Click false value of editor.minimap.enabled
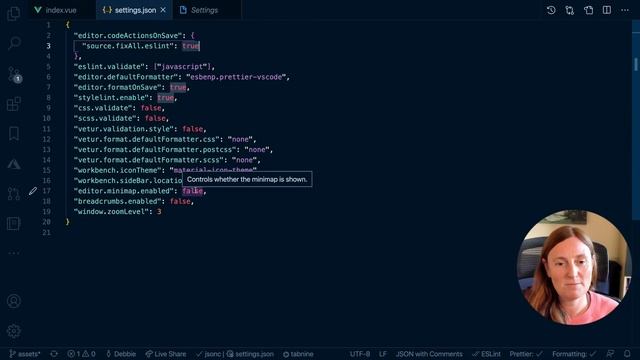Image resolution: width=640 pixels, height=360 pixels. (193, 191)
